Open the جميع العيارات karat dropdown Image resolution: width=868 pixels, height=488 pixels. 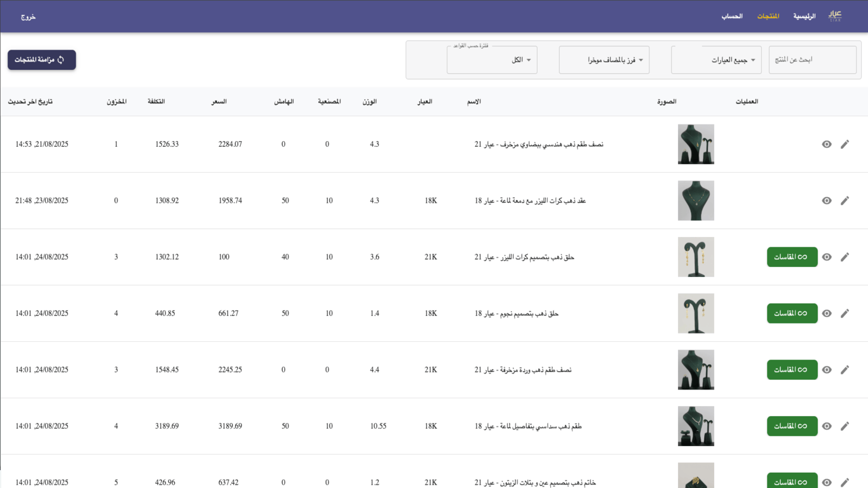click(x=716, y=60)
